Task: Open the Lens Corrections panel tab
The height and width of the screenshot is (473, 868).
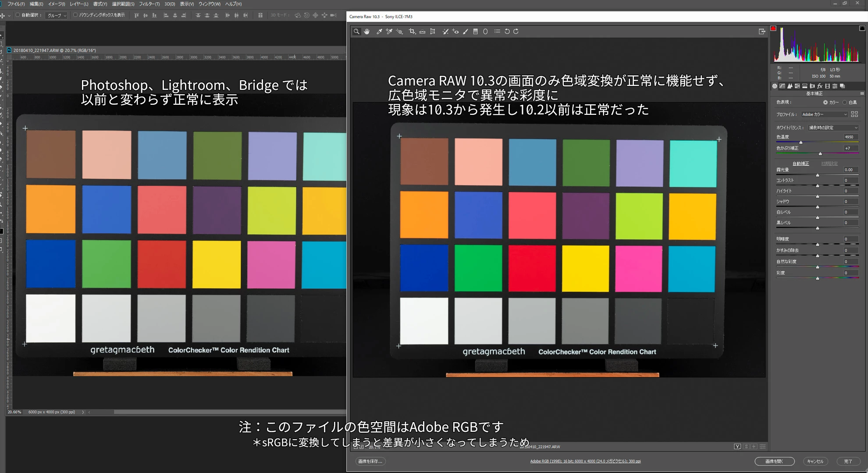Action: (x=812, y=86)
